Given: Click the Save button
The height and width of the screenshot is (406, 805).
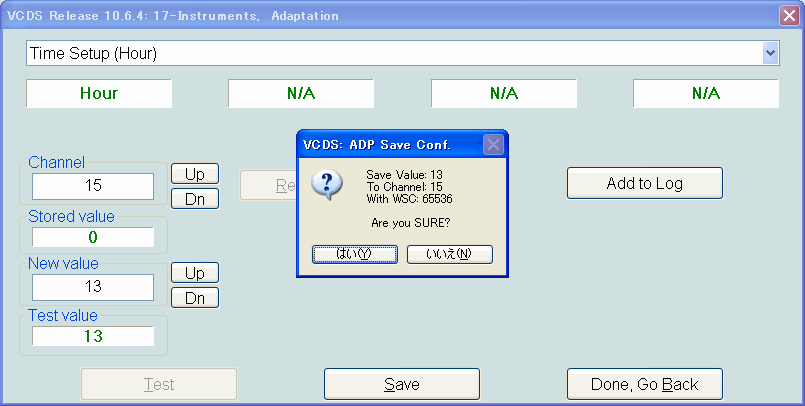Looking at the screenshot, I should pos(402,384).
